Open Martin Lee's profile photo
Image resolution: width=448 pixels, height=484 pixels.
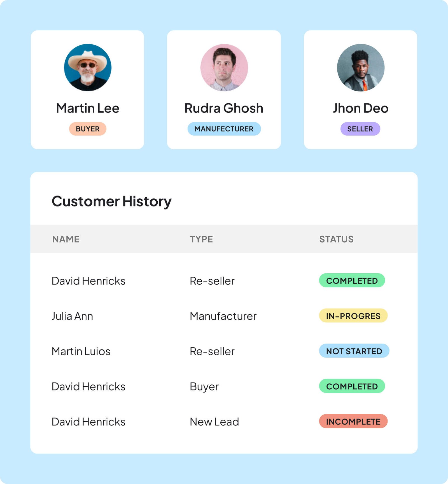[88, 67]
